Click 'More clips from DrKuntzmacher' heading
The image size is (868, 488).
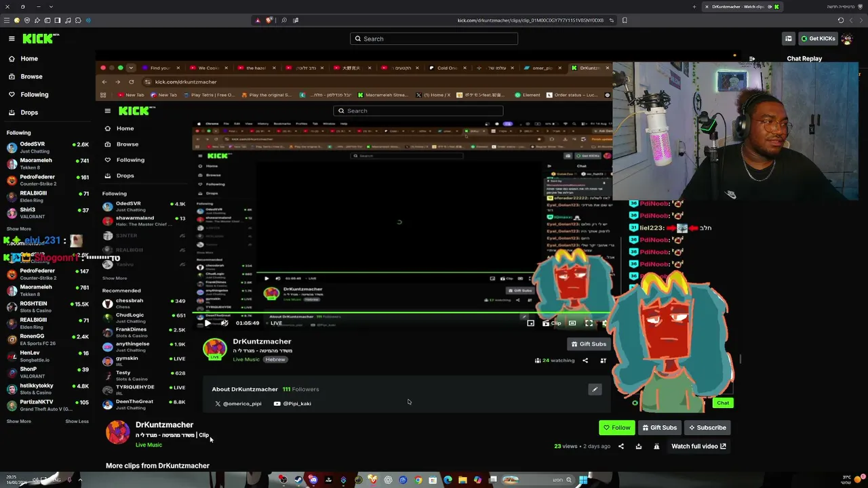(x=157, y=466)
